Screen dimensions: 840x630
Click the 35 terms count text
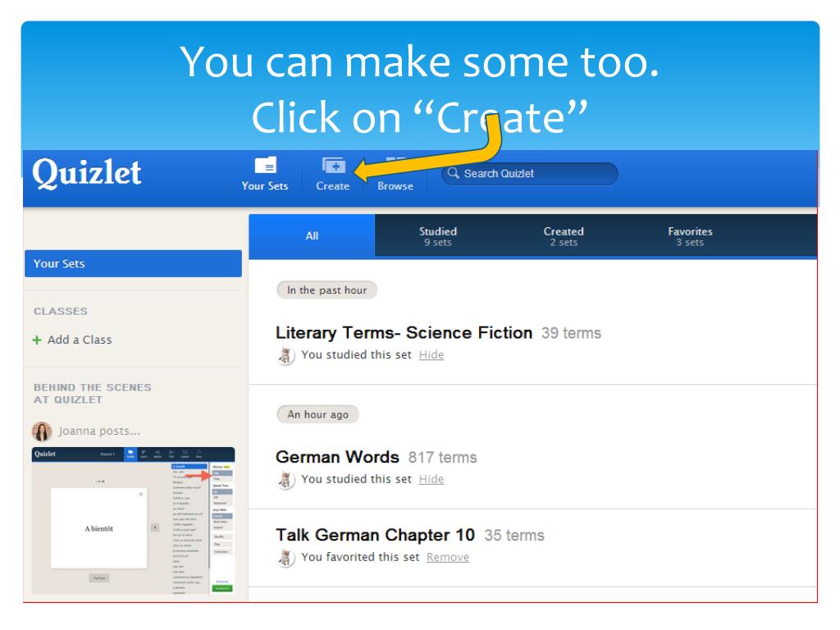(x=514, y=535)
